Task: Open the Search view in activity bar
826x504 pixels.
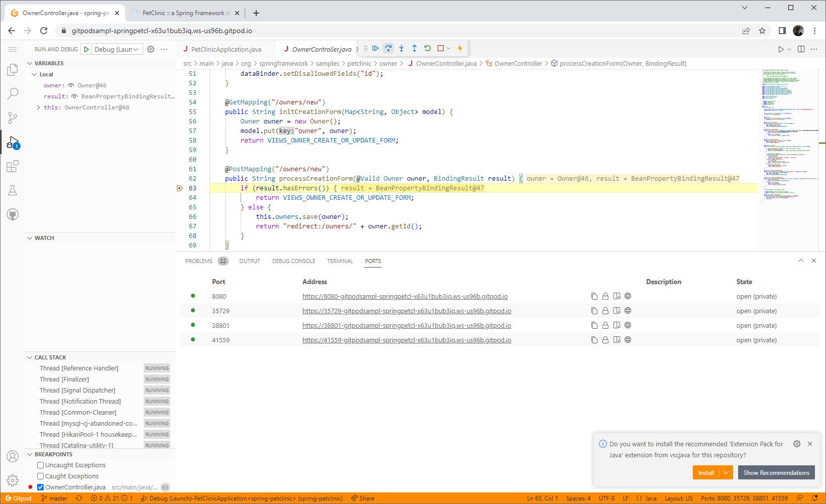Action: coord(13,94)
